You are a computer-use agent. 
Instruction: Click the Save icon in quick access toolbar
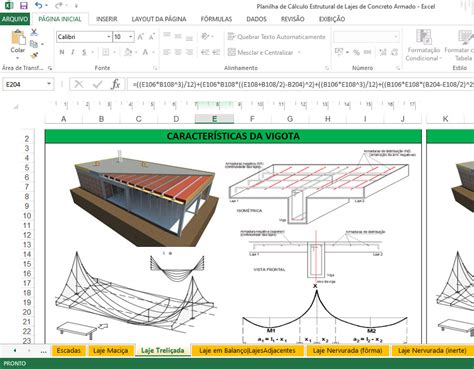pos(24,6)
